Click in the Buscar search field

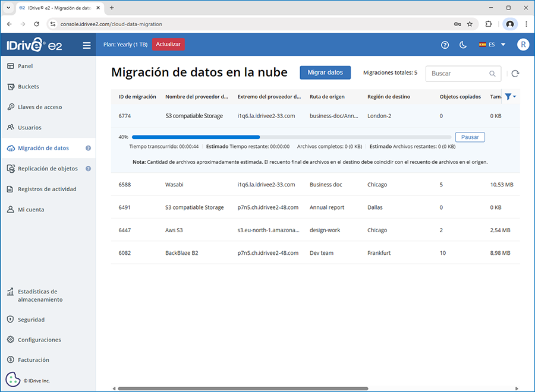[x=458, y=74]
